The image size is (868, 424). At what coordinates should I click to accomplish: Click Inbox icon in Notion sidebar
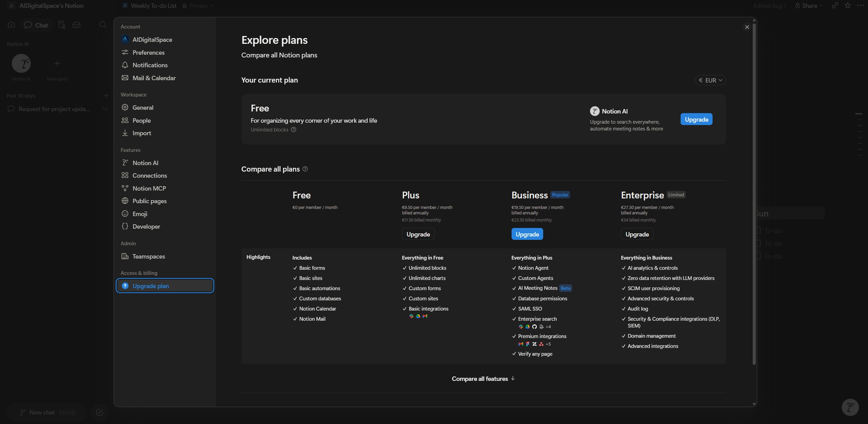[x=77, y=25]
